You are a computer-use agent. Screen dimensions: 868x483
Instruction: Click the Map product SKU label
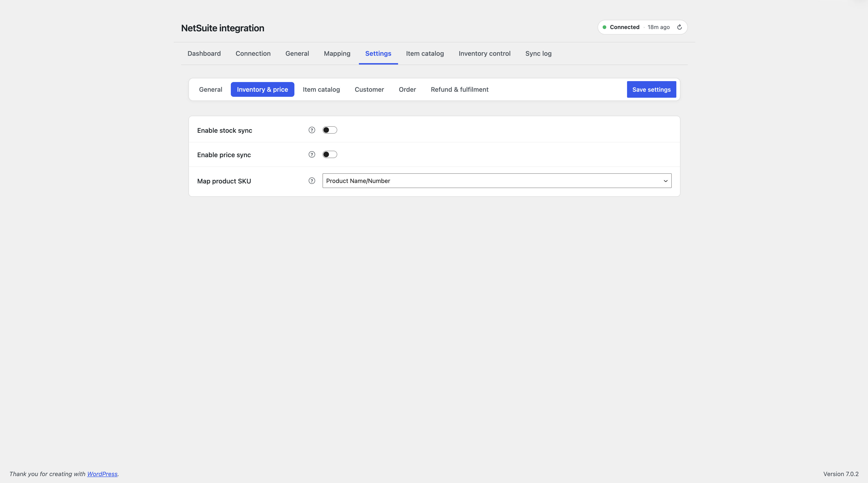(x=224, y=181)
